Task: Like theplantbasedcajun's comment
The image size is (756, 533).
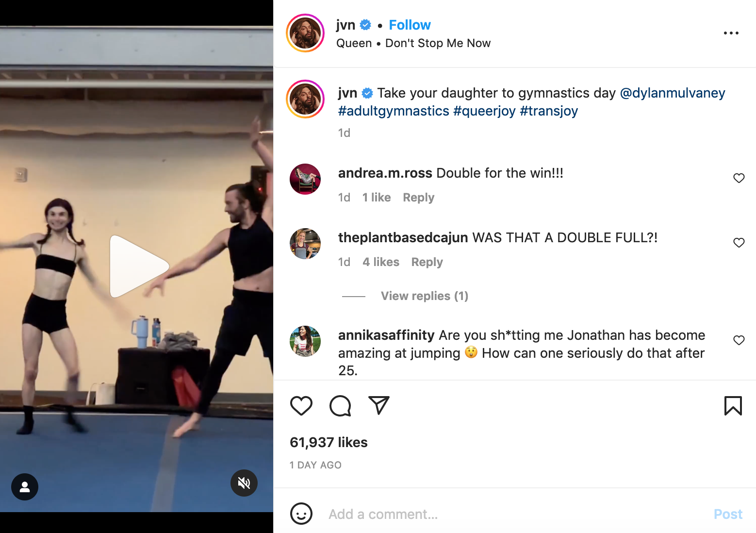Action: (x=739, y=243)
